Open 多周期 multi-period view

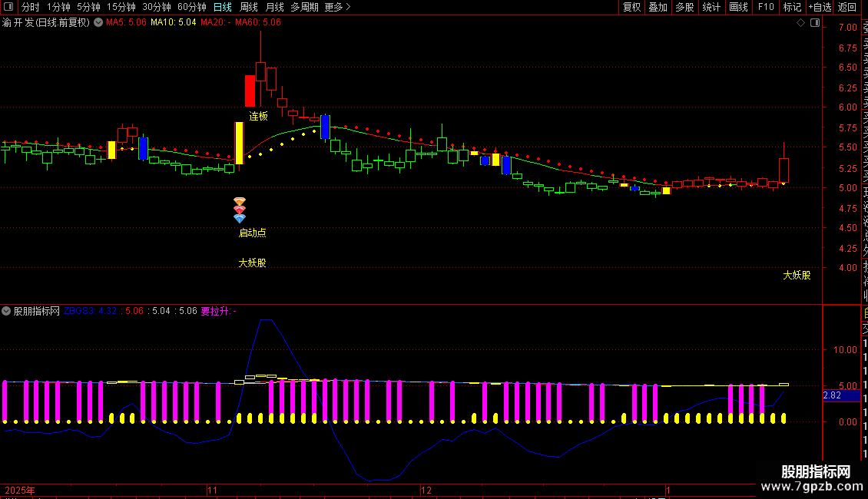(x=304, y=7)
